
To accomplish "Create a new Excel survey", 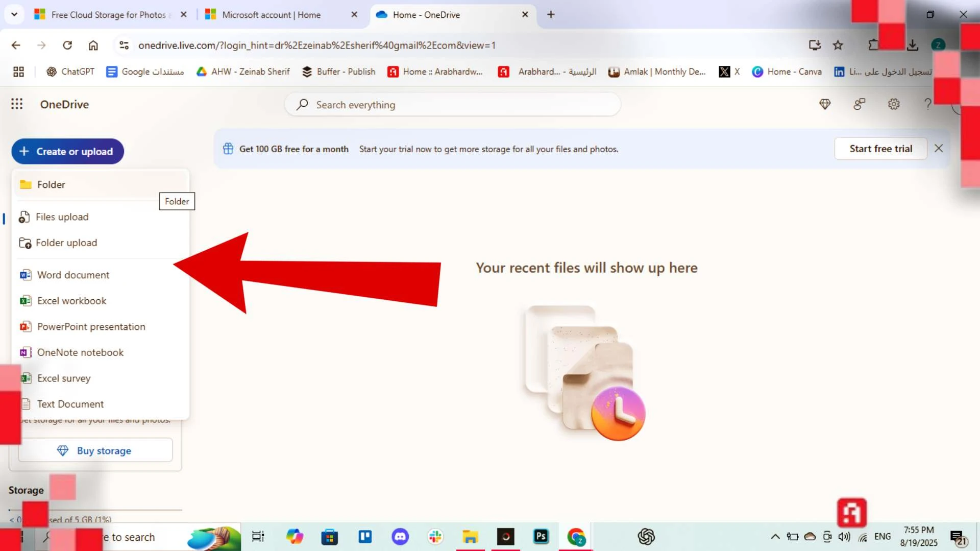I will tap(101, 378).
